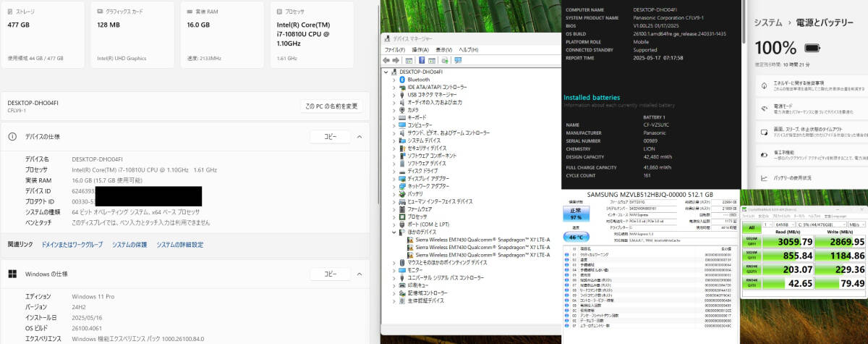This screenshot has width=868, height=344.
Task: Click info icon in デバイスの仕様 header
Action: pos(12,136)
